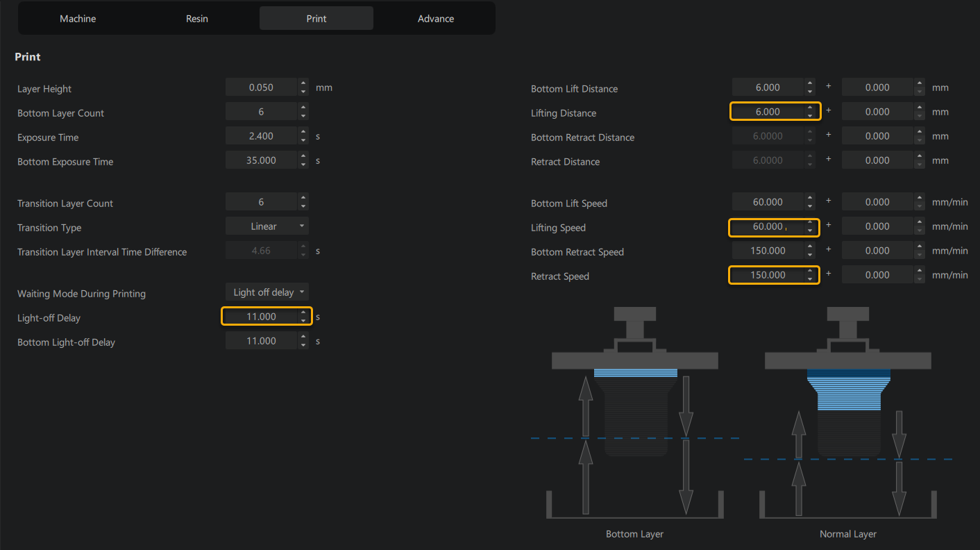The height and width of the screenshot is (550, 980).
Task: Switch to the Machine tab
Action: pyautogui.click(x=78, y=19)
